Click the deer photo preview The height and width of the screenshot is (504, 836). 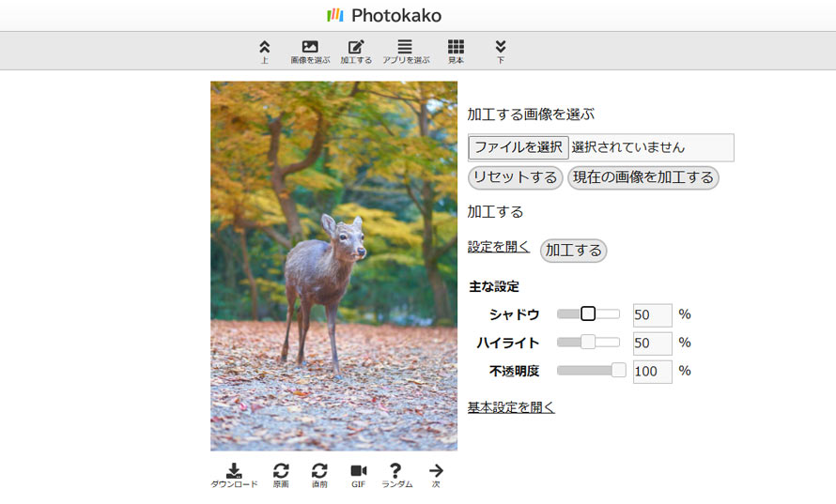[333, 266]
